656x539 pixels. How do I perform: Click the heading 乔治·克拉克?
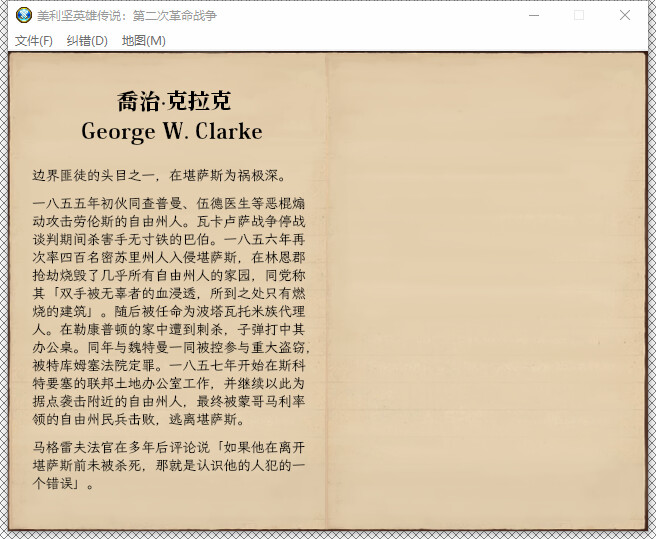pos(173,101)
